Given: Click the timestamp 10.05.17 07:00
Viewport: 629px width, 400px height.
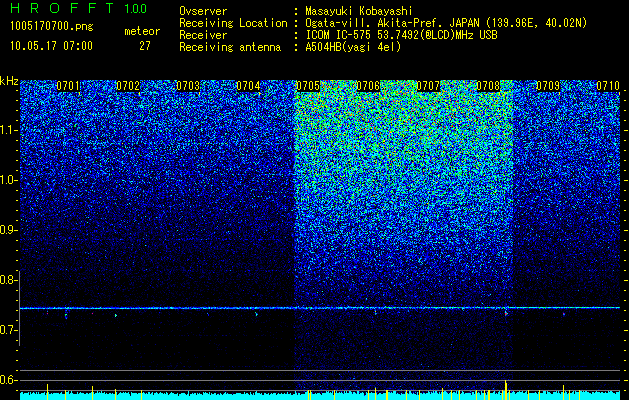Looking at the screenshot, I should pyautogui.click(x=51, y=46).
